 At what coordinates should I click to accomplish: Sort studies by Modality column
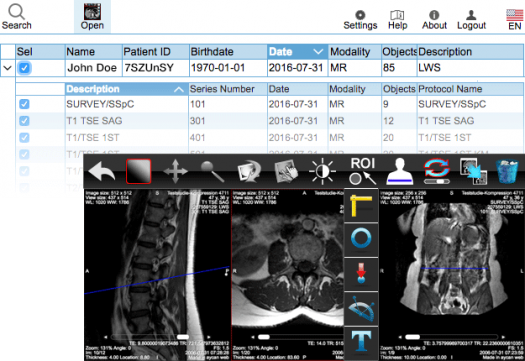coord(355,52)
